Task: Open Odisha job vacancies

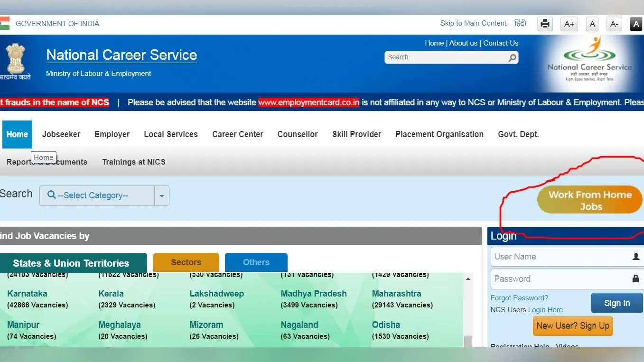Action: pos(386,325)
